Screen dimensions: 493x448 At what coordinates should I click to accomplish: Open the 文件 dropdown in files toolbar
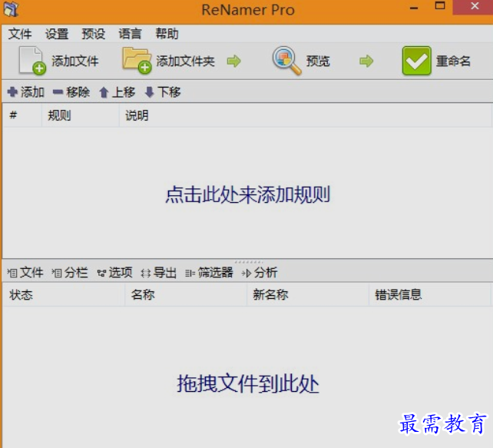25,273
